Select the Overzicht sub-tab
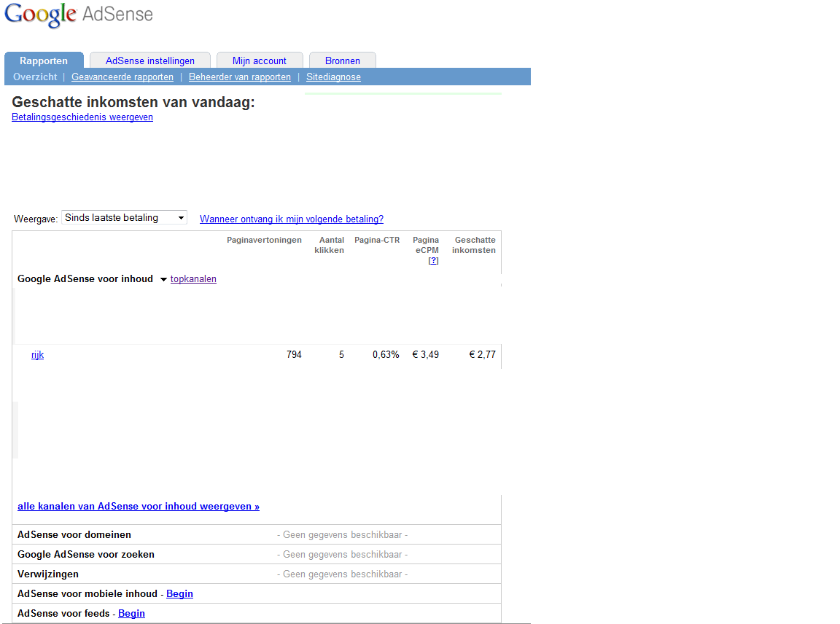The width and height of the screenshot is (840, 624). tap(35, 77)
